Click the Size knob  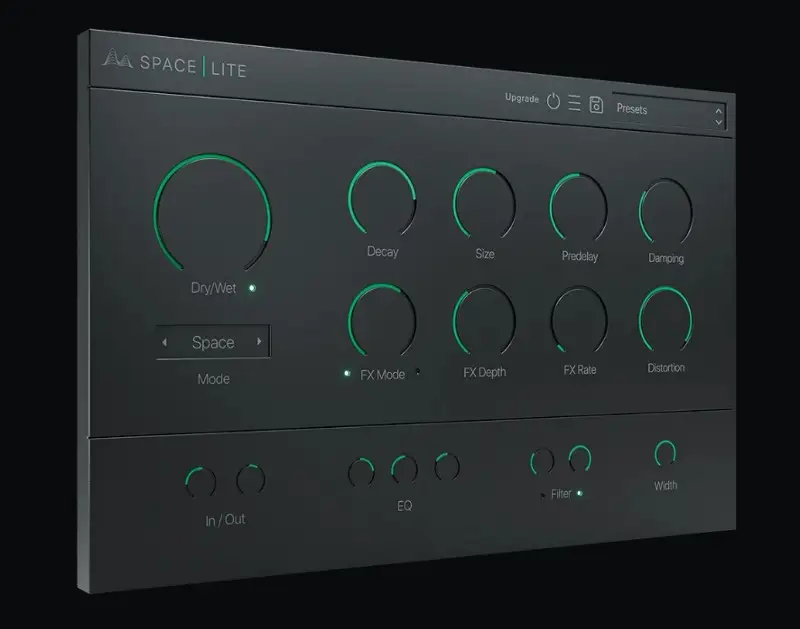coord(484,201)
